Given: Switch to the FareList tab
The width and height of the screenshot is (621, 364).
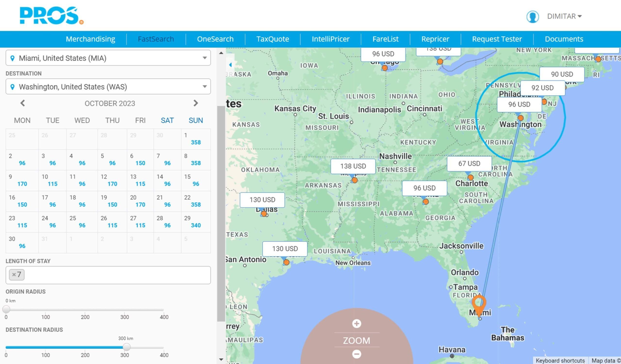Looking at the screenshot, I should [x=385, y=39].
